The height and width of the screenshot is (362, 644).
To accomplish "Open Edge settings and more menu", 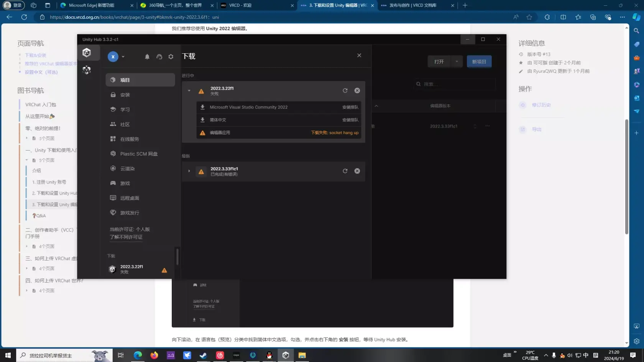I will click(x=623, y=17).
